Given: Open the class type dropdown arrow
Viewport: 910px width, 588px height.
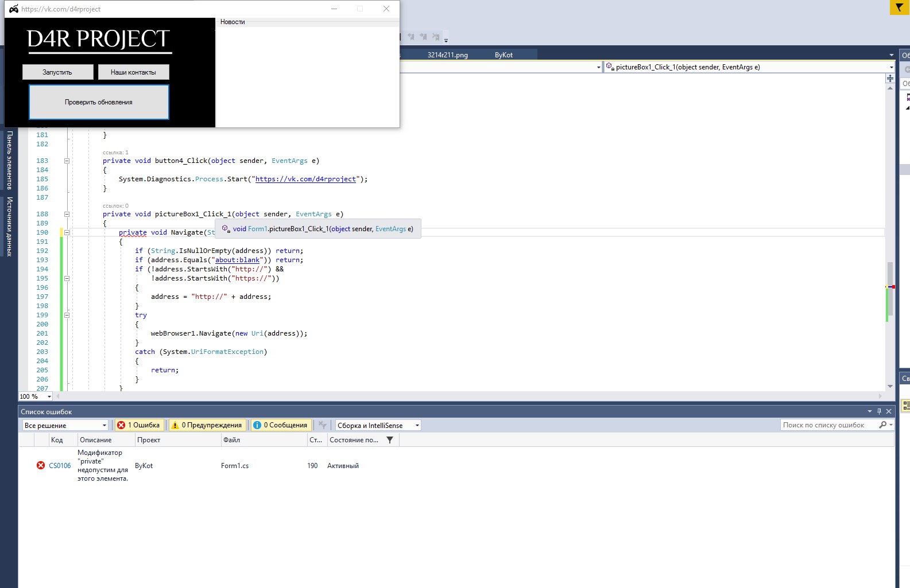Looking at the screenshot, I should click(x=598, y=67).
